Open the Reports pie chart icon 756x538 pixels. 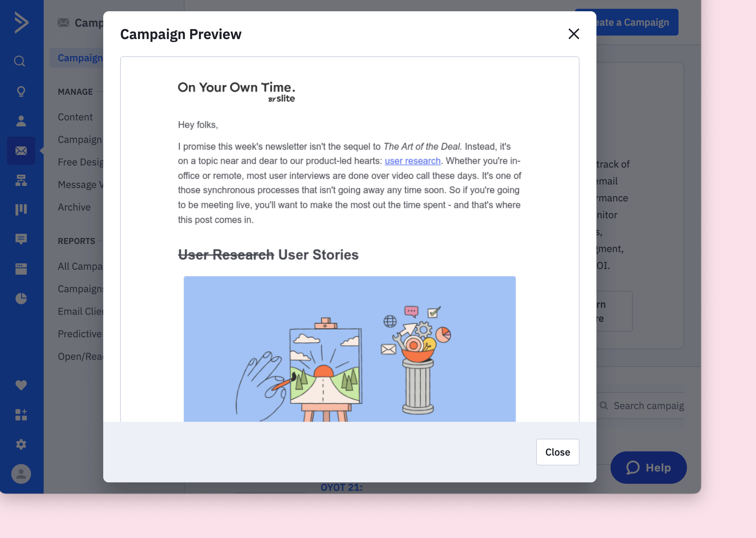pos(21,299)
